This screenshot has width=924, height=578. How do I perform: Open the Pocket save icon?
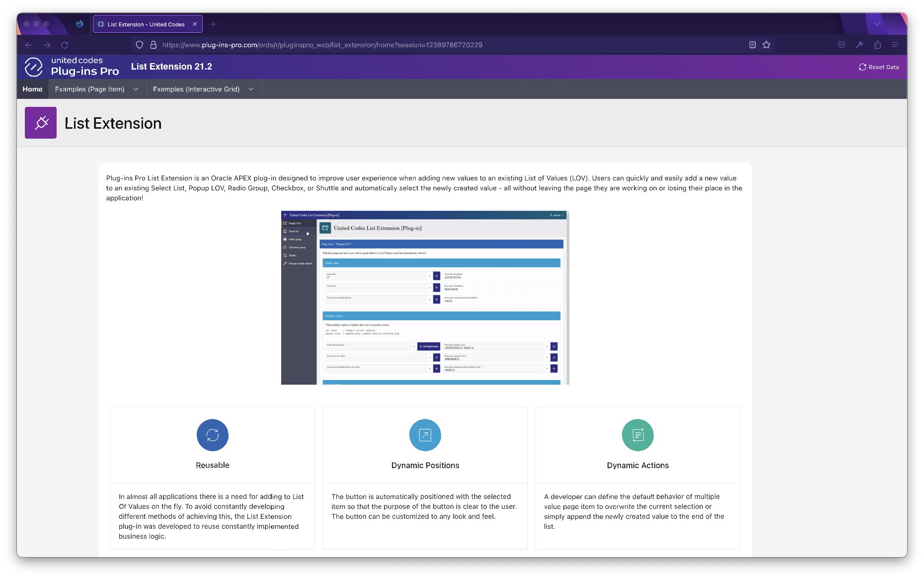tap(842, 45)
